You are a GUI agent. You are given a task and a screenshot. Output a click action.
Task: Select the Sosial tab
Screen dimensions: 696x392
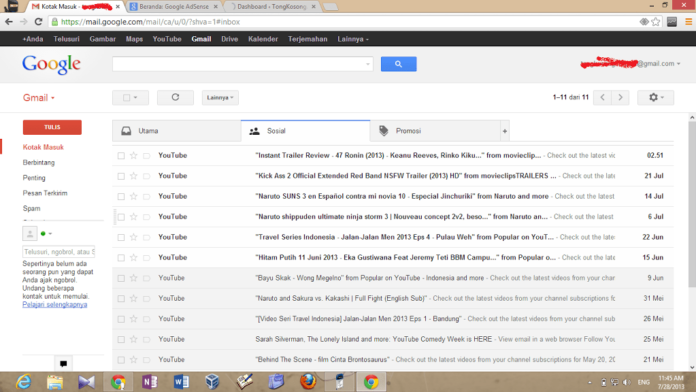point(305,131)
